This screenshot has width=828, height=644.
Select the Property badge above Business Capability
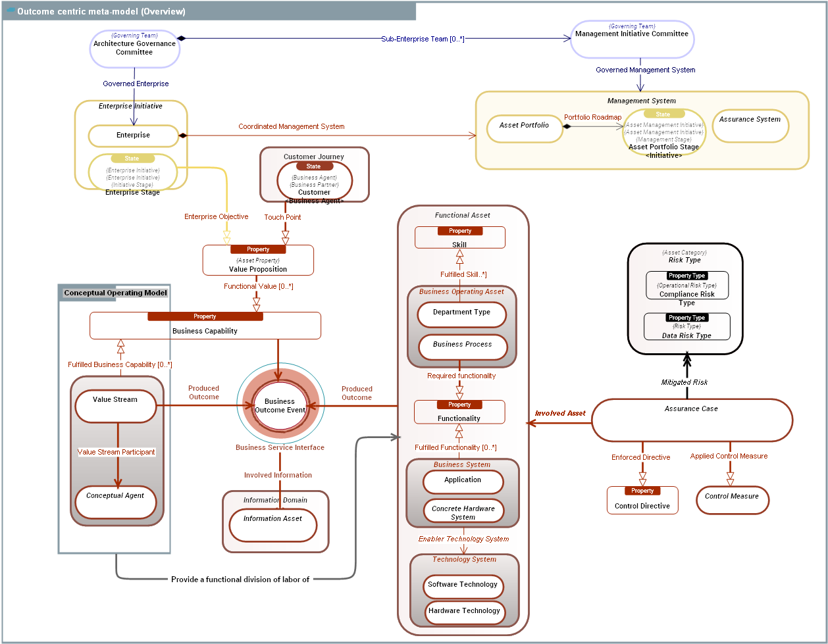point(205,316)
